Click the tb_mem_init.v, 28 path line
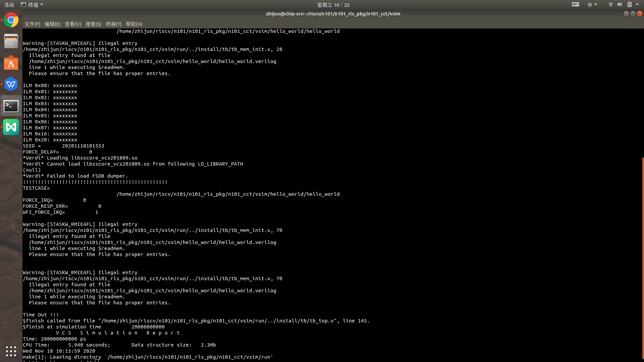The height and width of the screenshot is (362, 644). (x=153, y=49)
